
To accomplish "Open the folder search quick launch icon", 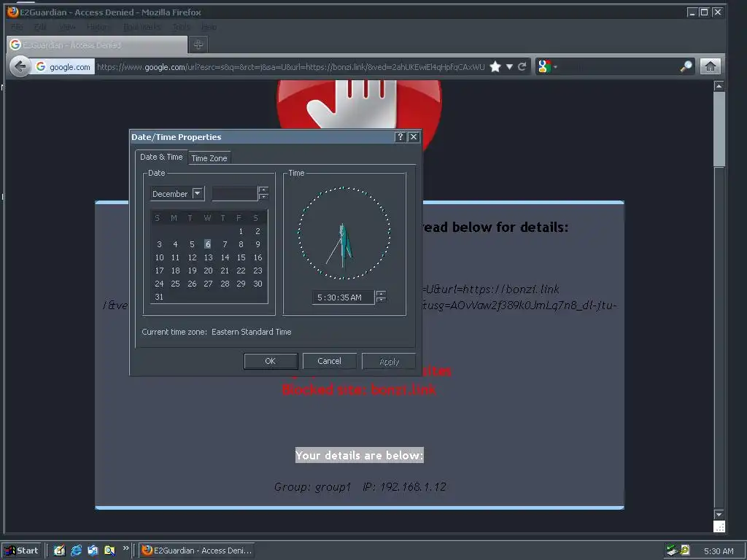I will [x=109, y=551].
